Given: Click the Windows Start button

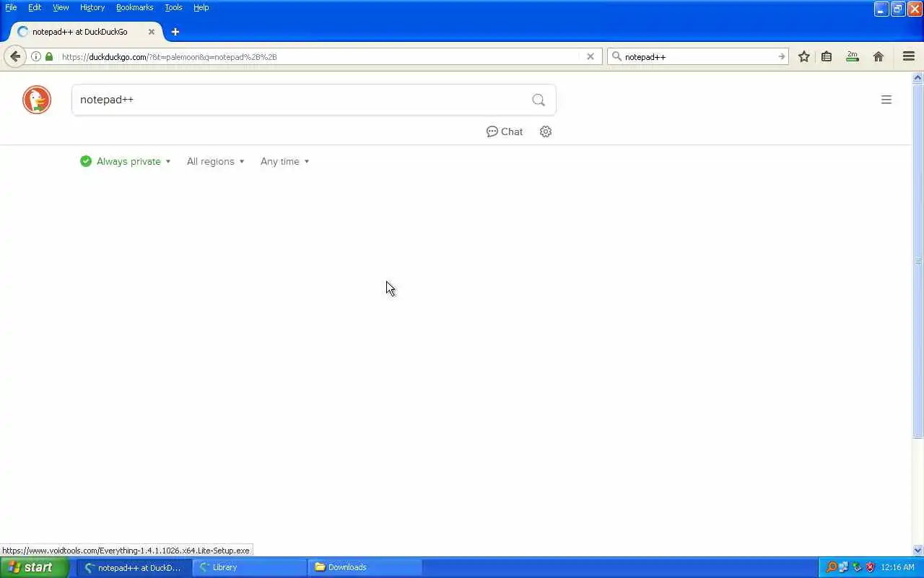Looking at the screenshot, I should click(35, 567).
